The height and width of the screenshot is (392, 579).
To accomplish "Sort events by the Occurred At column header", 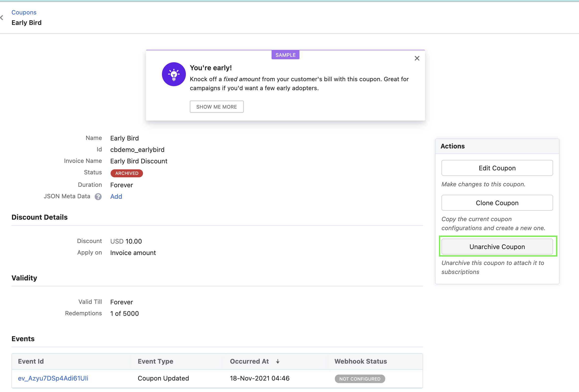I will (x=249, y=361).
